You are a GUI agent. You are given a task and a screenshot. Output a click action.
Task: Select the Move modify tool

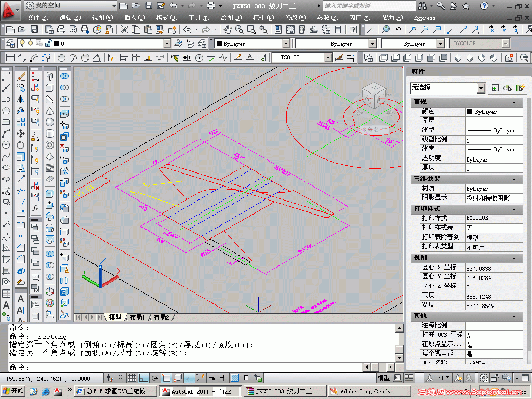coord(21,134)
